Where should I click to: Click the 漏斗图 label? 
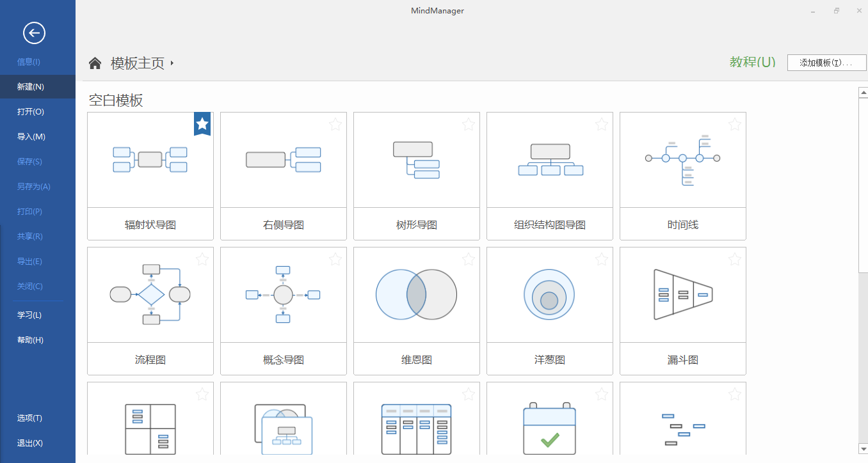point(683,360)
